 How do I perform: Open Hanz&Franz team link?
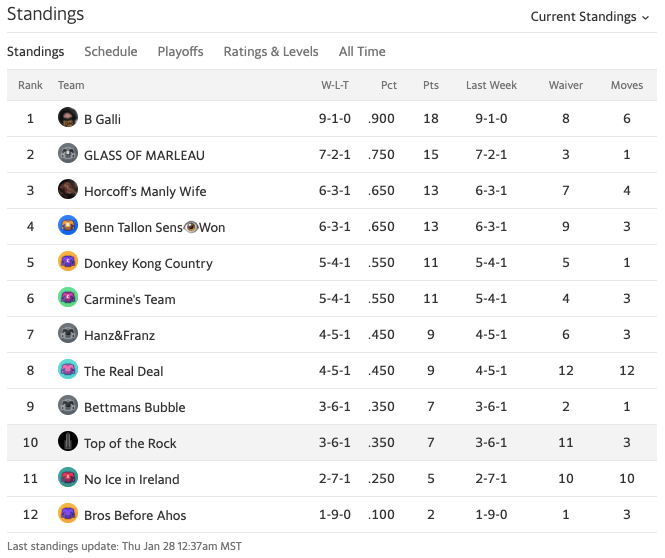coord(119,335)
